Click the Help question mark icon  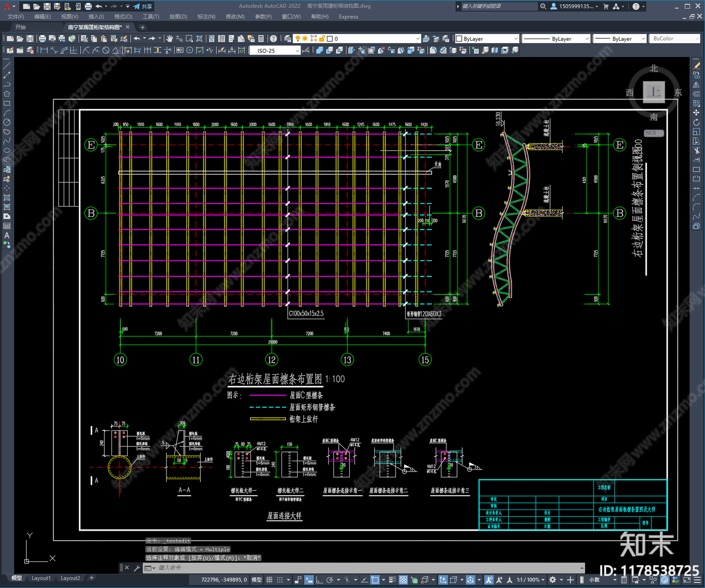(x=274, y=39)
